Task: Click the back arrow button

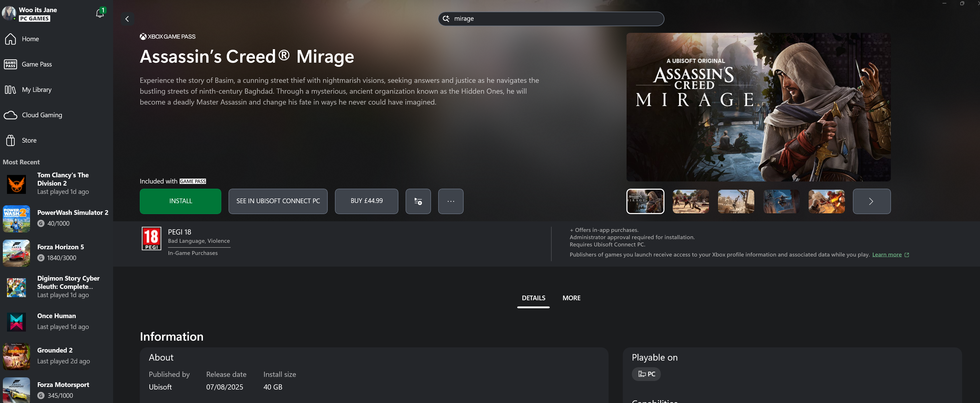Action: 127,19
